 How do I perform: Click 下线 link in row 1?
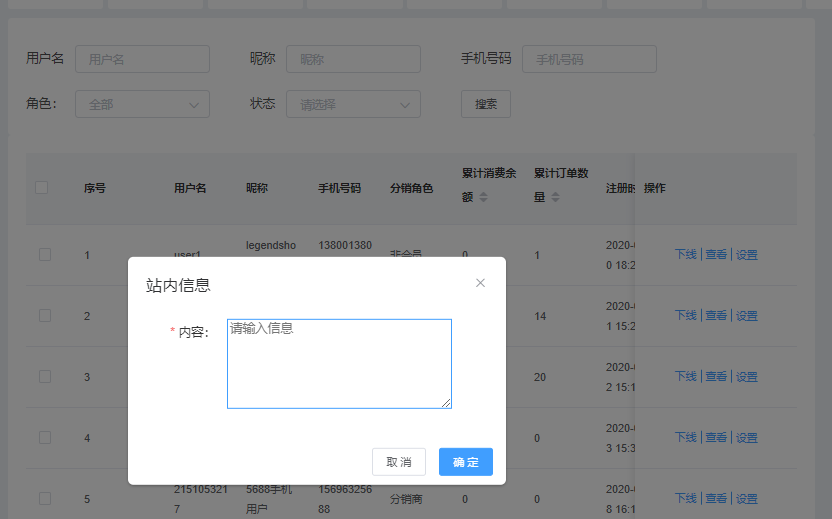coord(685,255)
